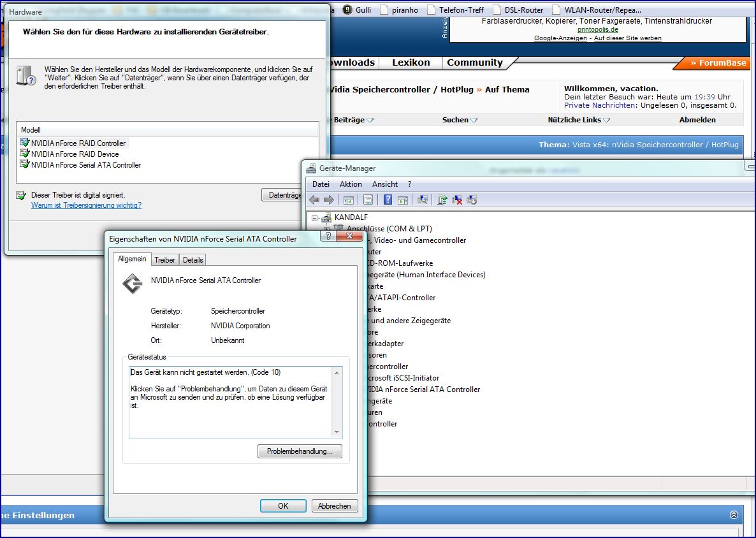
Task: Open the Nützliche Links dropdown
Action: (x=579, y=120)
